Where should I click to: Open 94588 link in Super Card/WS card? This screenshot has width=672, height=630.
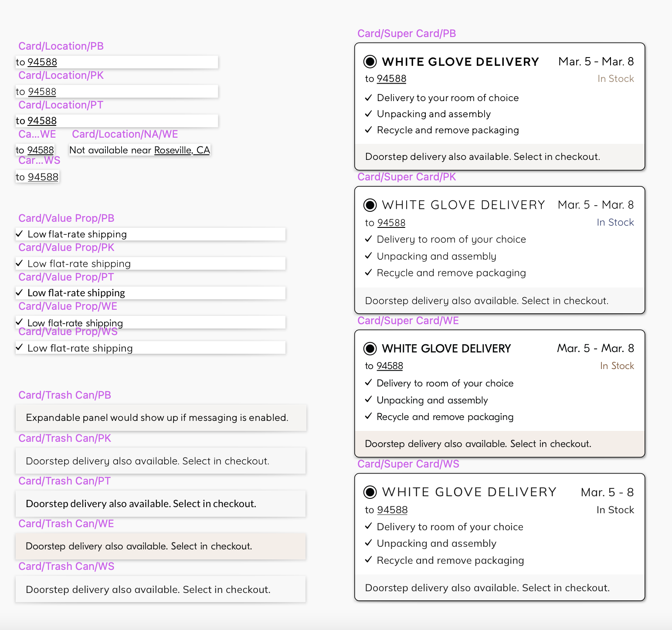pyautogui.click(x=392, y=510)
